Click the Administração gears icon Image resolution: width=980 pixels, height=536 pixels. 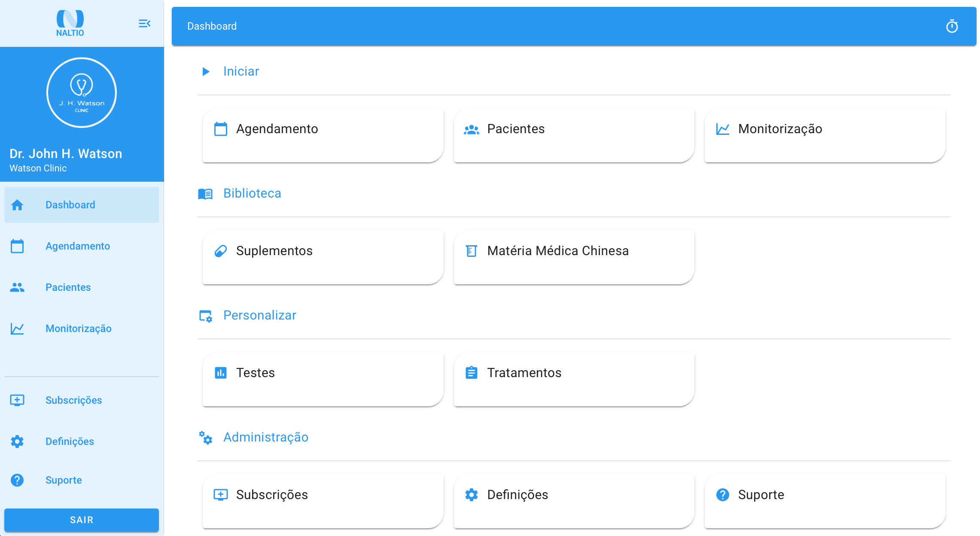pyautogui.click(x=206, y=438)
